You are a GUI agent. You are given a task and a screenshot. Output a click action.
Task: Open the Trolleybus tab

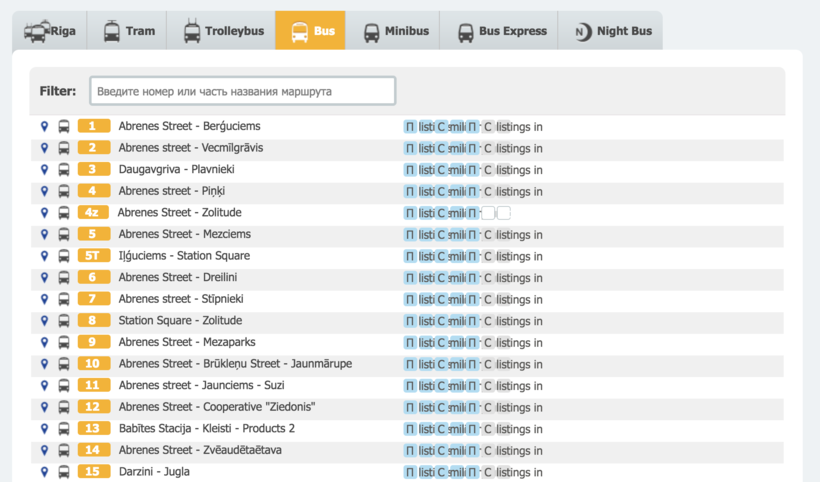pyautogui.click(x=222, y=31)
